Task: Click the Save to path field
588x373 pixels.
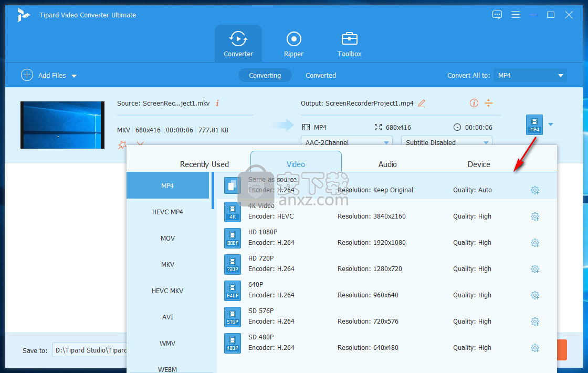Action: 90,350
